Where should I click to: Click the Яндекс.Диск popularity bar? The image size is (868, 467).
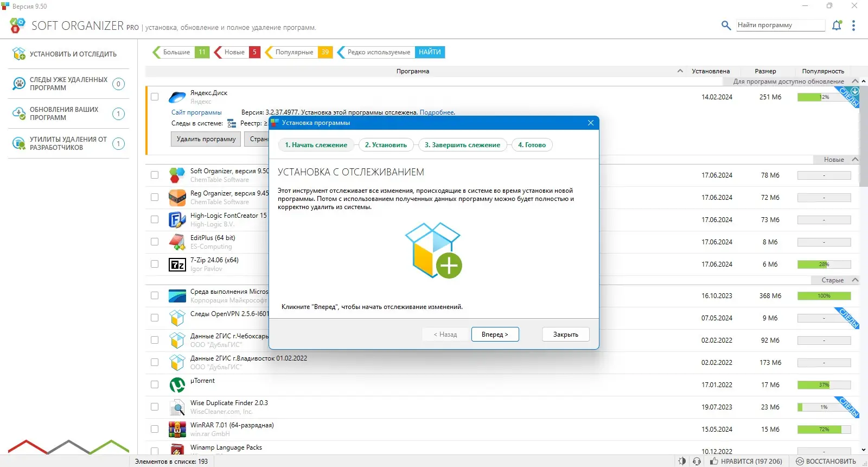(824, 97)
